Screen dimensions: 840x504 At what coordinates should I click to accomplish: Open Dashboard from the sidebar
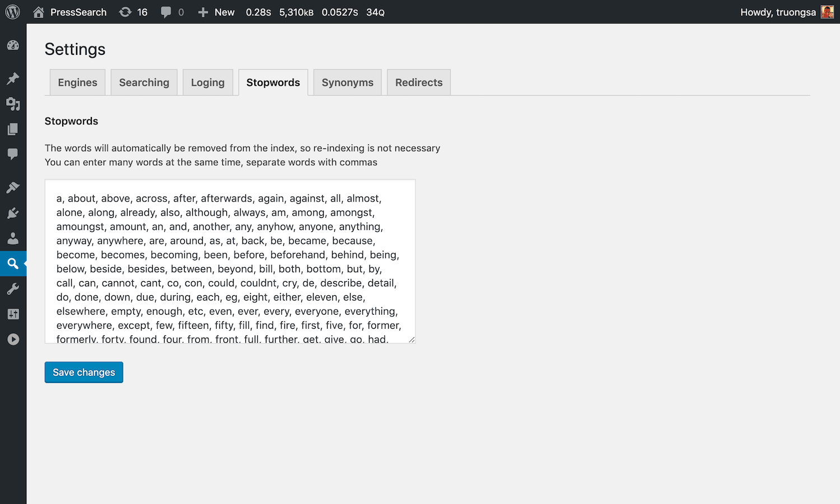point(13,45)
